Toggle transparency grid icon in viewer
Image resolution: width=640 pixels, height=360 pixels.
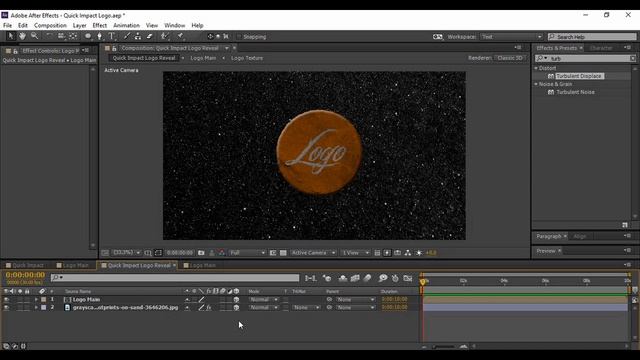click(283, 253)
